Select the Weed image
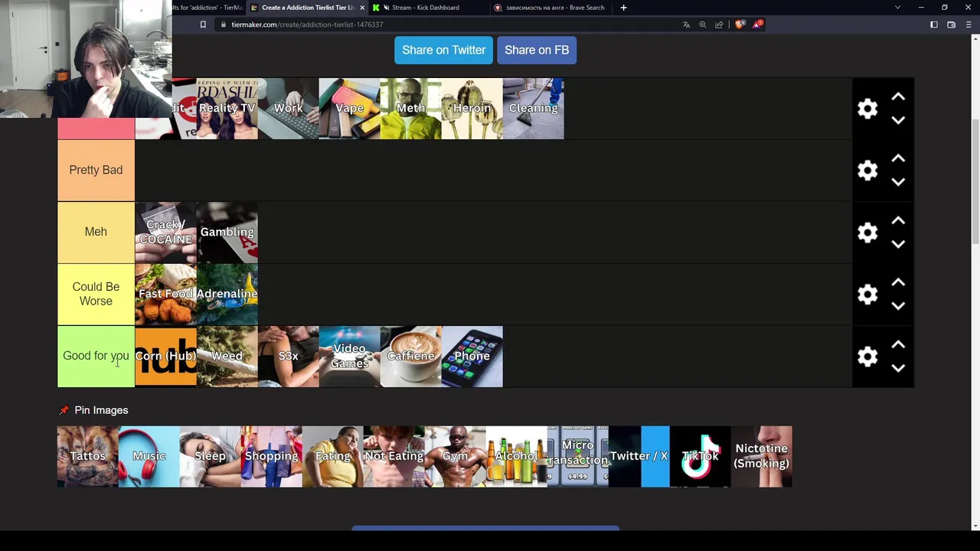The width and height of the screenshot is (980, 551). point(227,356)
